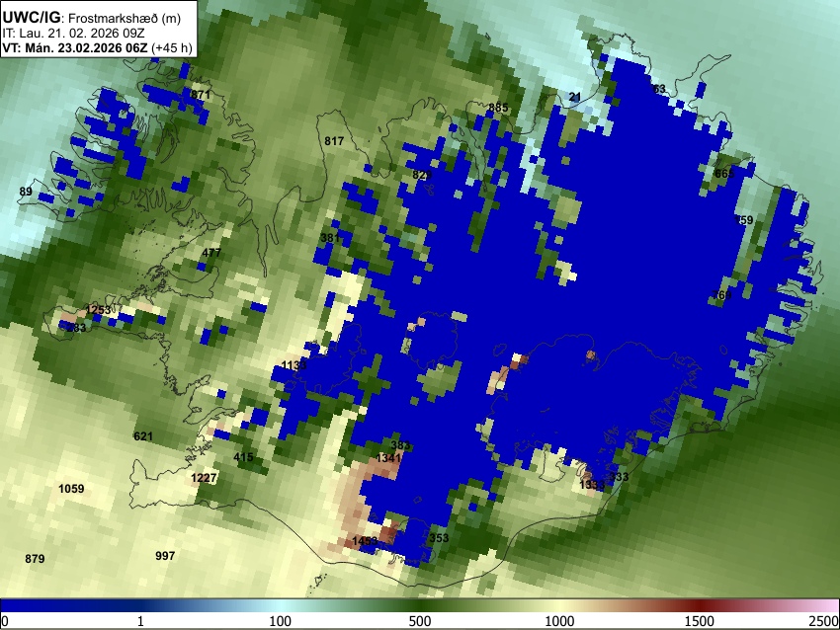The width and height of the screenshot is (840, 630).
Task: Click the 477 value label
Action: (211, 253)
